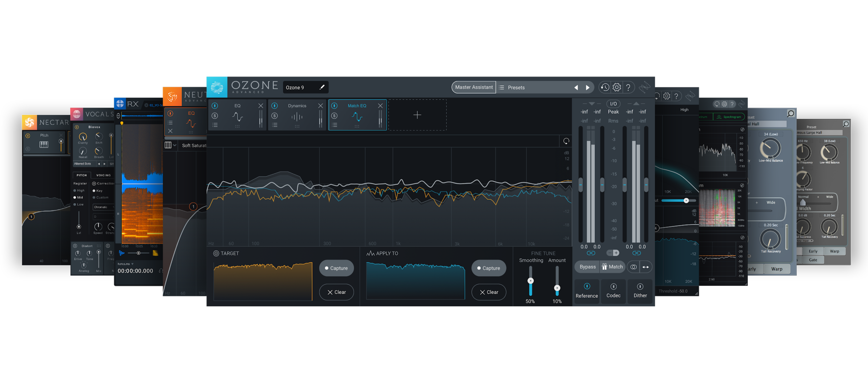Open the Dynamics module preset list icon
The width and height of the screenshot is (868, 373).
pos(275,125)
